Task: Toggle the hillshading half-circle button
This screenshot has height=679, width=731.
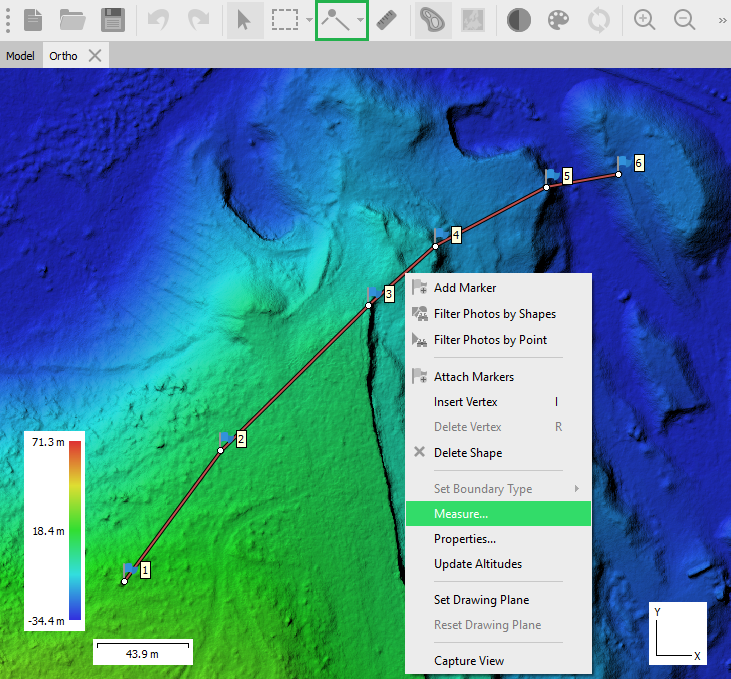Action: pyautogui.click(x=519, y=19)
